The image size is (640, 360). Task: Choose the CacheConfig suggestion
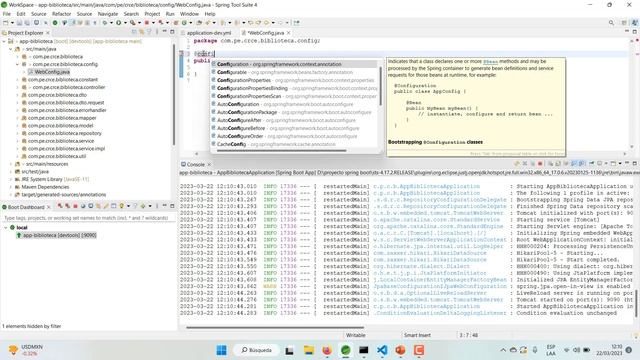(x=294, y=144)
